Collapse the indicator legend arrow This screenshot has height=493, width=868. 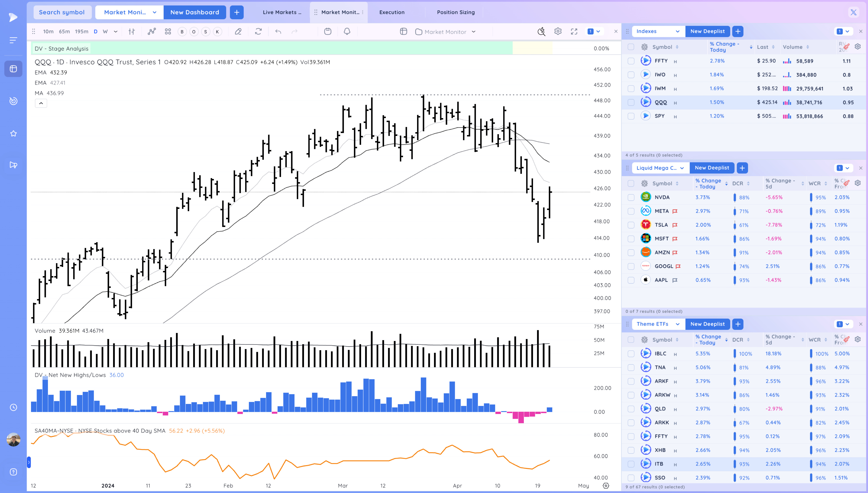pyautogui.click(x=41, y=103)
